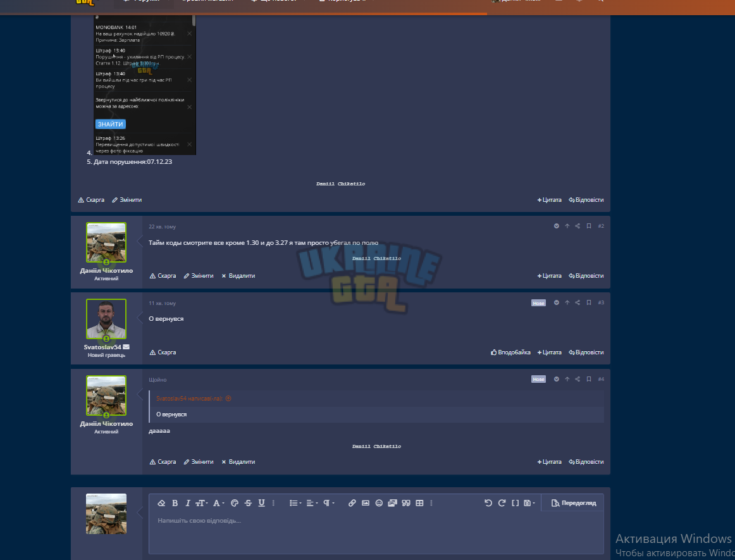Click the ЗНАЙТИ button in attached screenshot
This screenshot has height=560, width=735.
[111, 124]
